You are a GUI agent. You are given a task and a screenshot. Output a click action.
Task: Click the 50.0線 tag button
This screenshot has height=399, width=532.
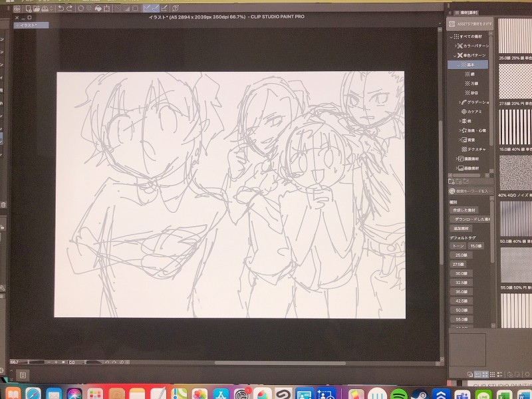point(461,310)
